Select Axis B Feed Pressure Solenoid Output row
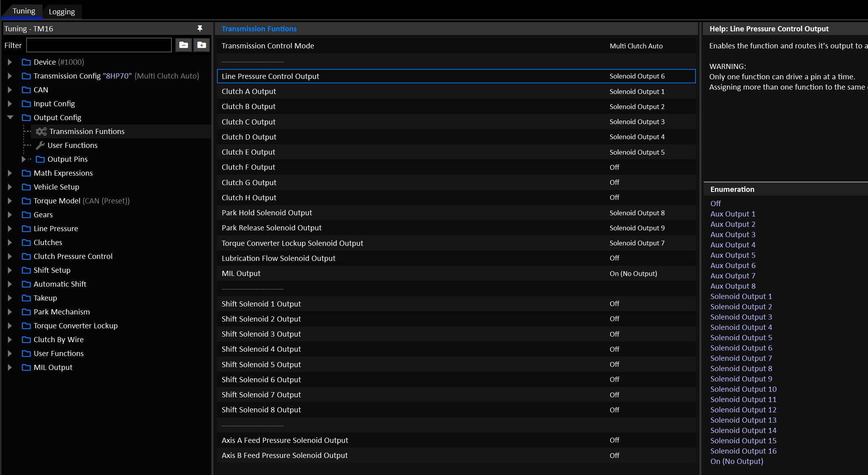Screen dimensions: 868x475 (456, 456)
